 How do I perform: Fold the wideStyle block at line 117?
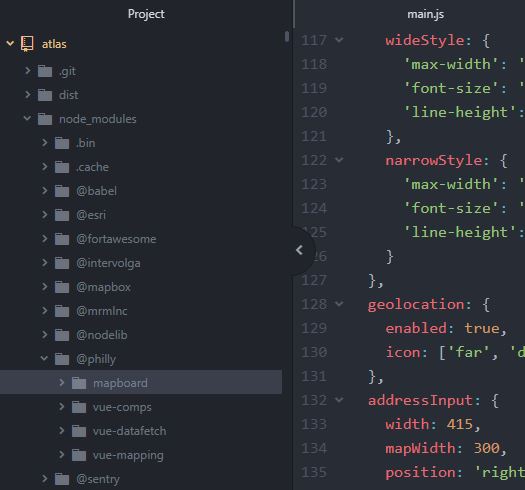coord(339,41)
